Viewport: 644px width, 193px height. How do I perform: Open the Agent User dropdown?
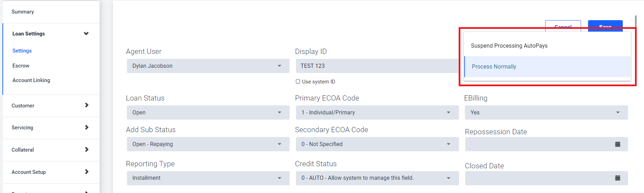tap(208, 66)
